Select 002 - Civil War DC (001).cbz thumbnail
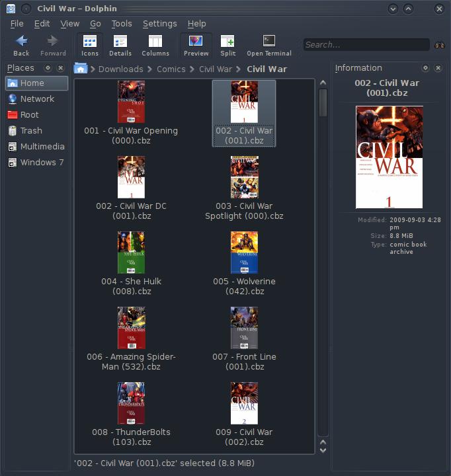 [x=131, y=177]
